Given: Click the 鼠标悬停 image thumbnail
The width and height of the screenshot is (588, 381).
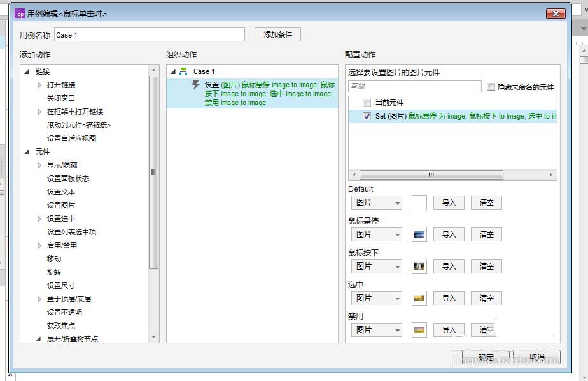Looking at the screenshot, I should (419, 234).
